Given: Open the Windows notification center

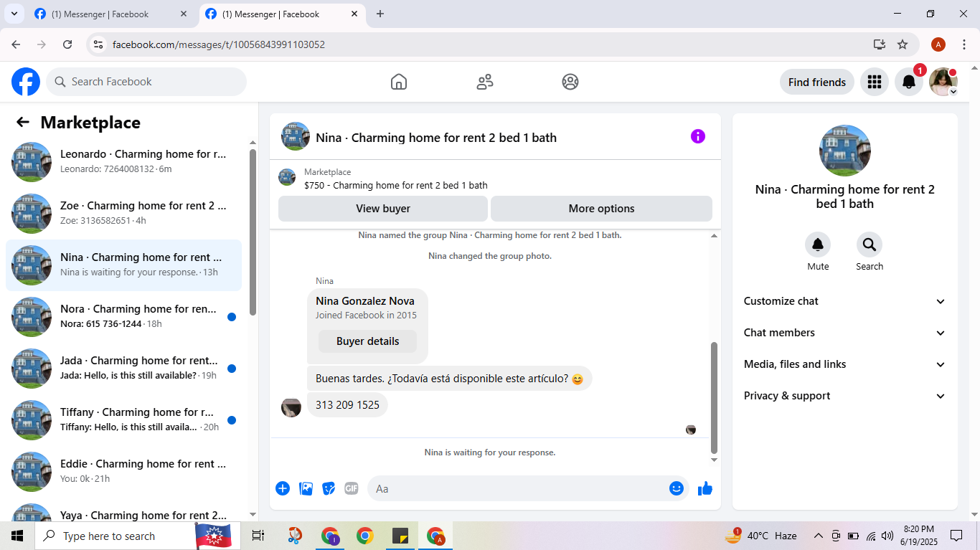Looking at the screenshot, I should pyautogui.click(x=956, y=536).
